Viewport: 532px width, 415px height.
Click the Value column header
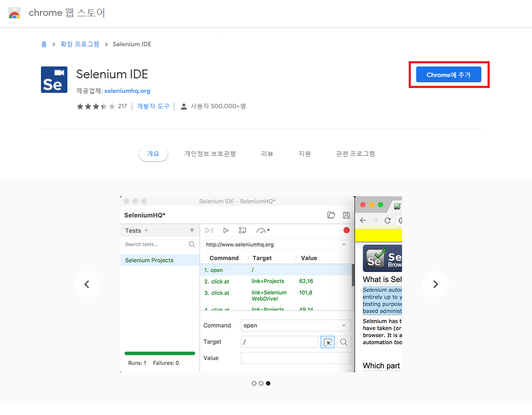pos(309,258)
